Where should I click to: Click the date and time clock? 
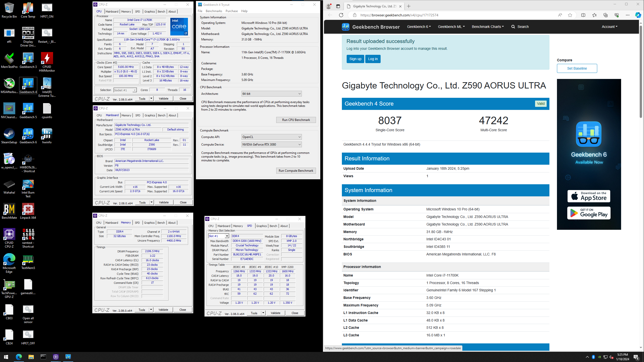(x=622, y=357)
